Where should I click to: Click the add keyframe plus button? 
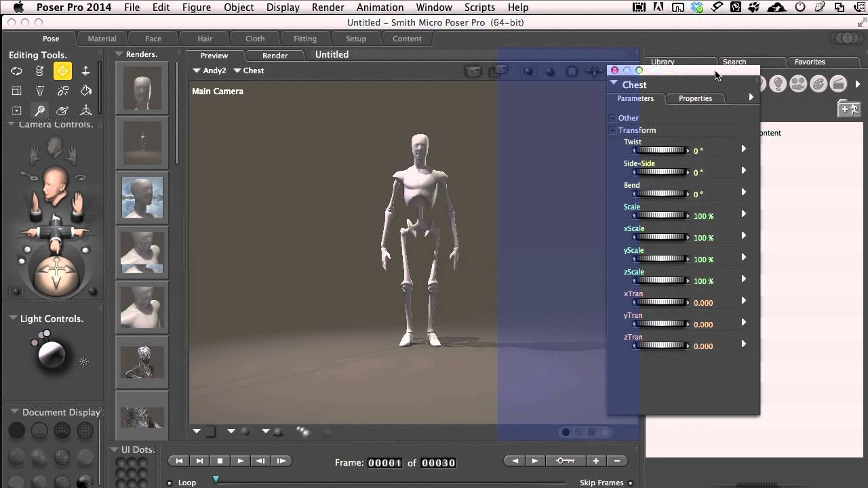[x=596, y=461]
